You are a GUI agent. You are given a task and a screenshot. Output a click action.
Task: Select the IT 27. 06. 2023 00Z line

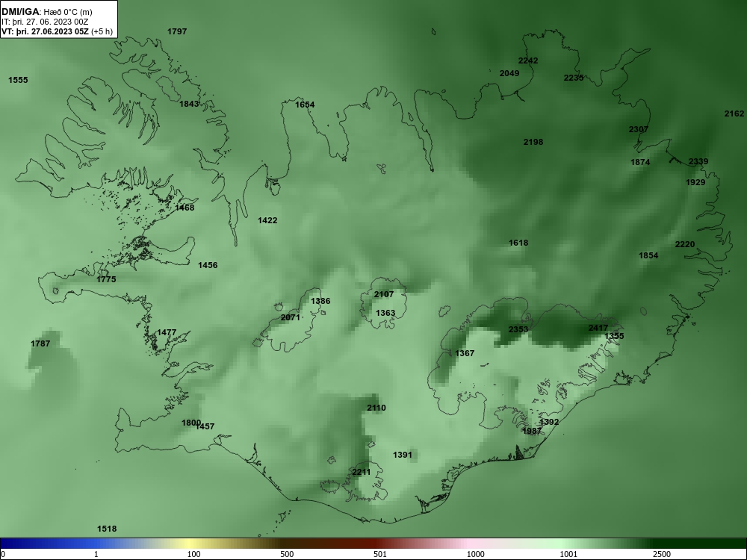[x=45, y=22]
